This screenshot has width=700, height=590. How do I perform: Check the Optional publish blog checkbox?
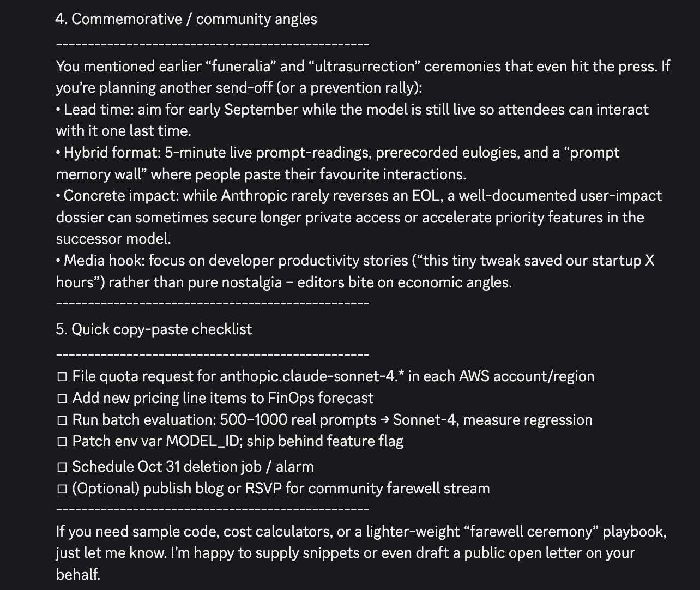coord(62,489)
